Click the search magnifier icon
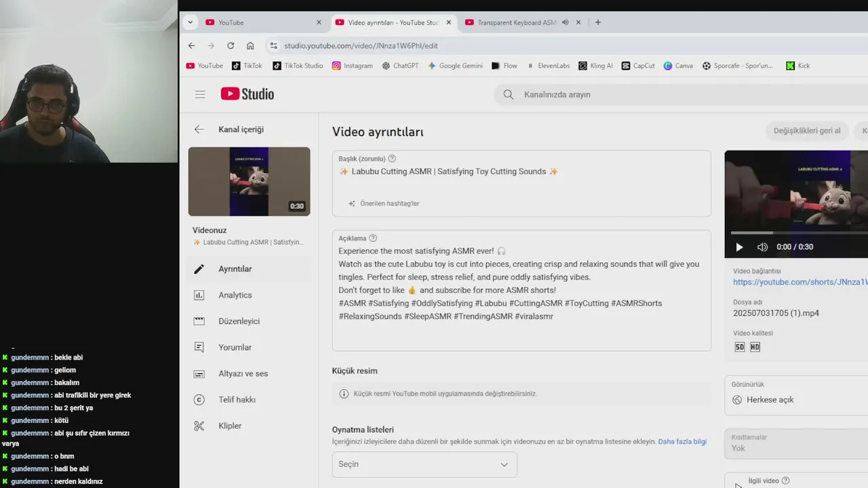 509,94
